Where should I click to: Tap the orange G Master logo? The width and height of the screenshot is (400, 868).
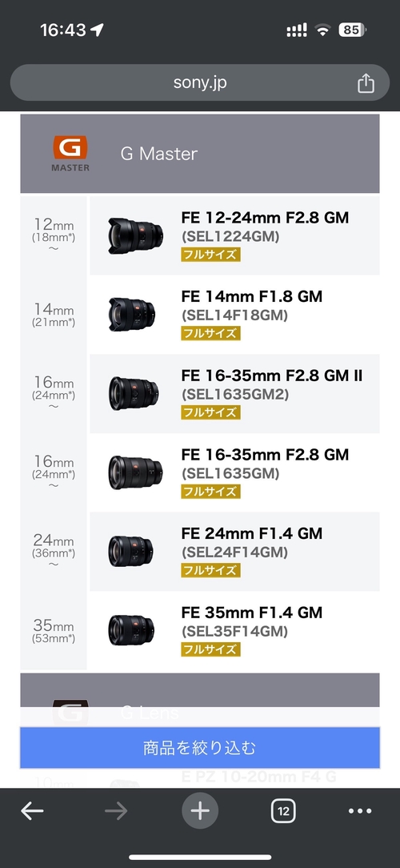coord(70,153)
